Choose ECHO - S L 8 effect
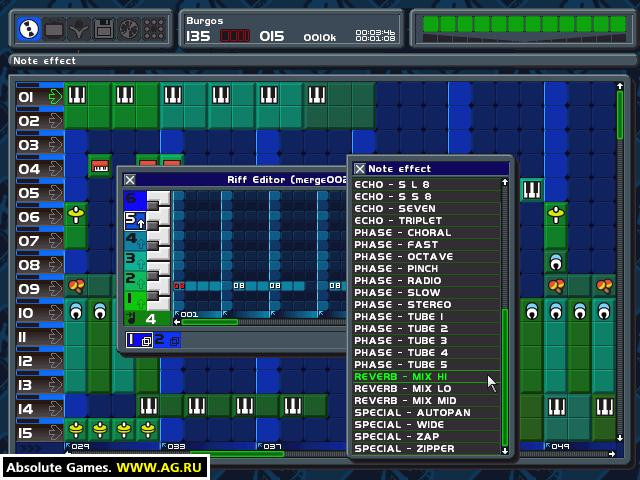 426,184
